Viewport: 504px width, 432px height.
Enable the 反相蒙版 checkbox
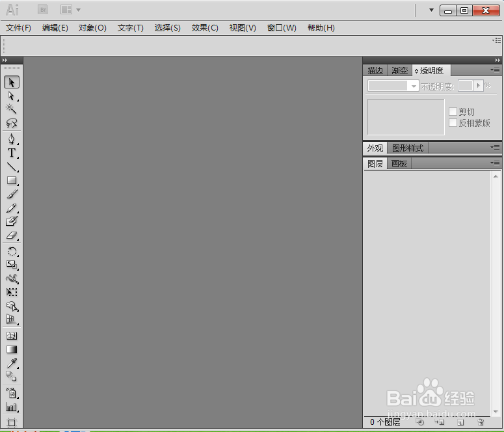pos(453,122)
